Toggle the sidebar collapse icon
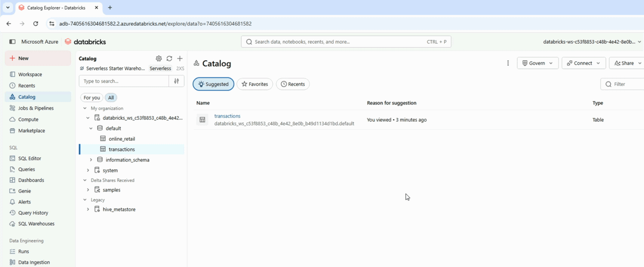Viewport: 644px width, 267px height. click(x=13, y=42)
